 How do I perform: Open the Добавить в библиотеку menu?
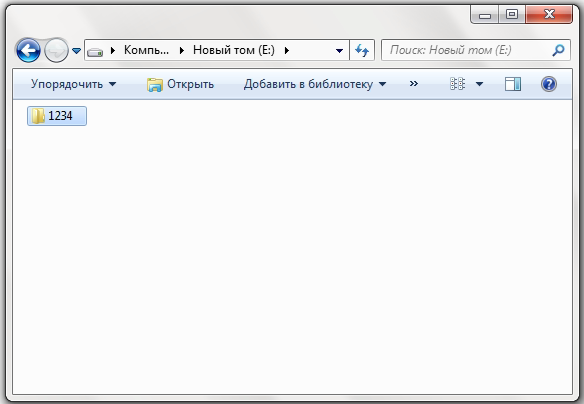[315, 84]
